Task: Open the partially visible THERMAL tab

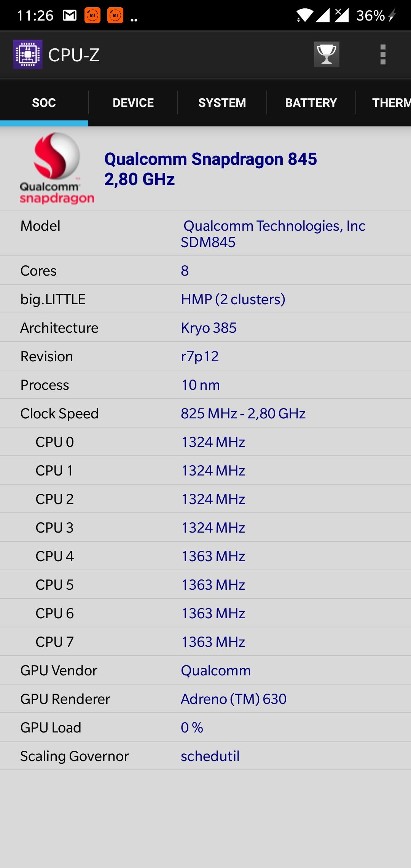Action: click(390, 103)
